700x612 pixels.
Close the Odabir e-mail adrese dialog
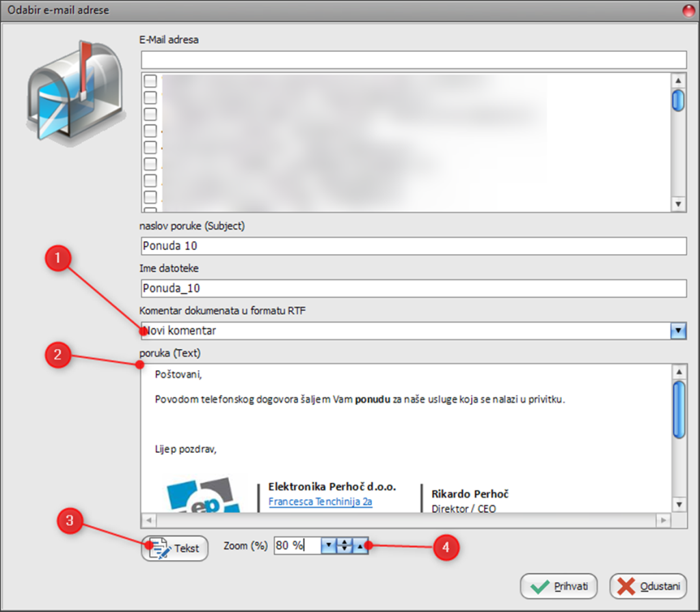[x=688, y=10]
